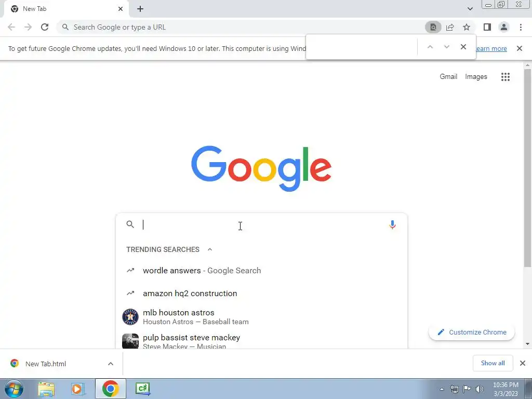Click the volume speaker tray icon
532x399 pixels.
(x=480, y=389)
